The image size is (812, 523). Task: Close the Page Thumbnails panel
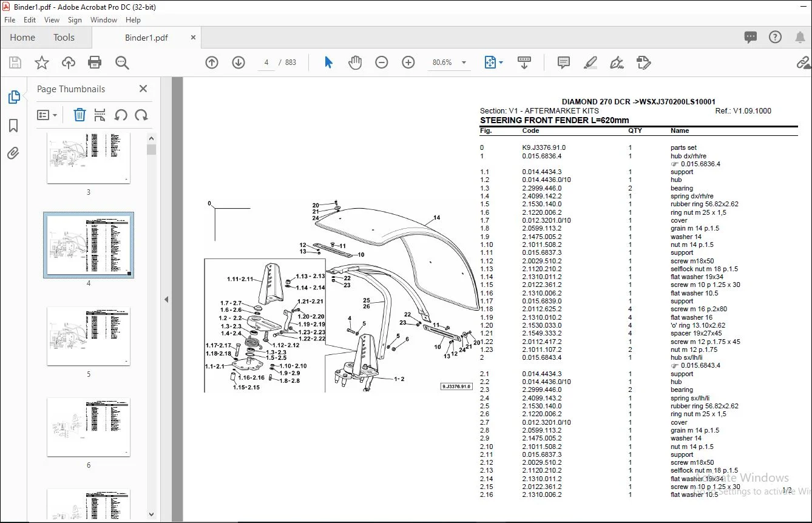[x=143, y=89]
